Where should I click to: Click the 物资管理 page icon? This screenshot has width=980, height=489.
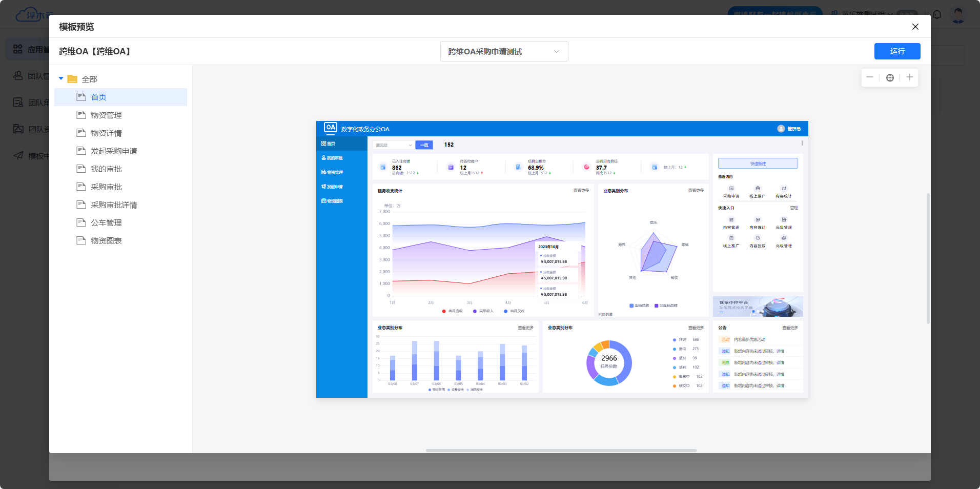(x=81, y=115)
